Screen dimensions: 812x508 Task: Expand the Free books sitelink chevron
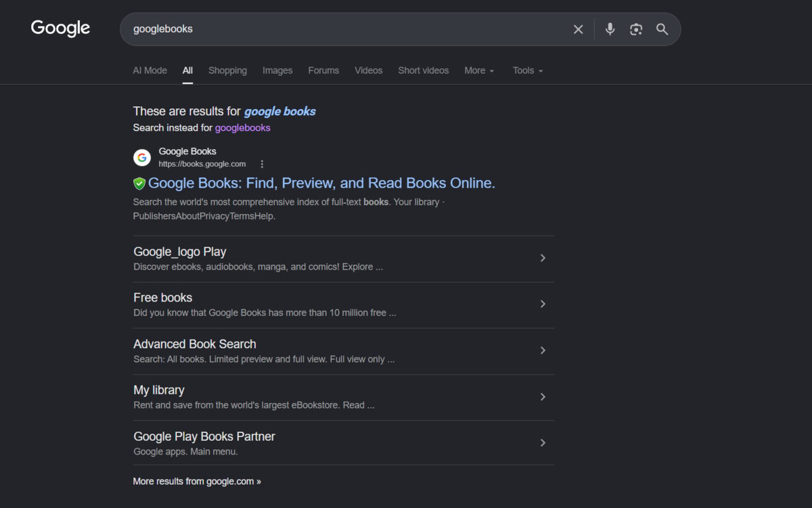coord(543,304)
